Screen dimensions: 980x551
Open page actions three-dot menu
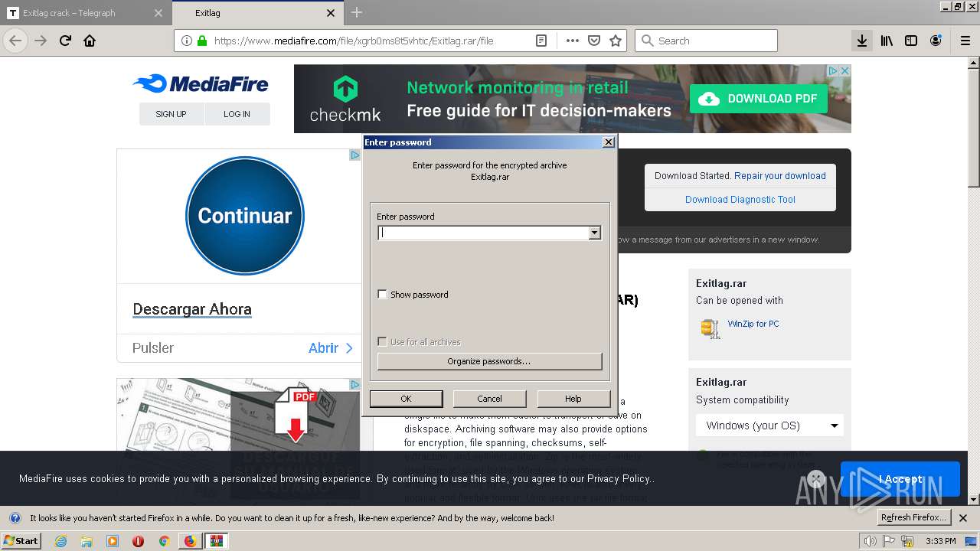pyautogui.click(x=572, y=41)
